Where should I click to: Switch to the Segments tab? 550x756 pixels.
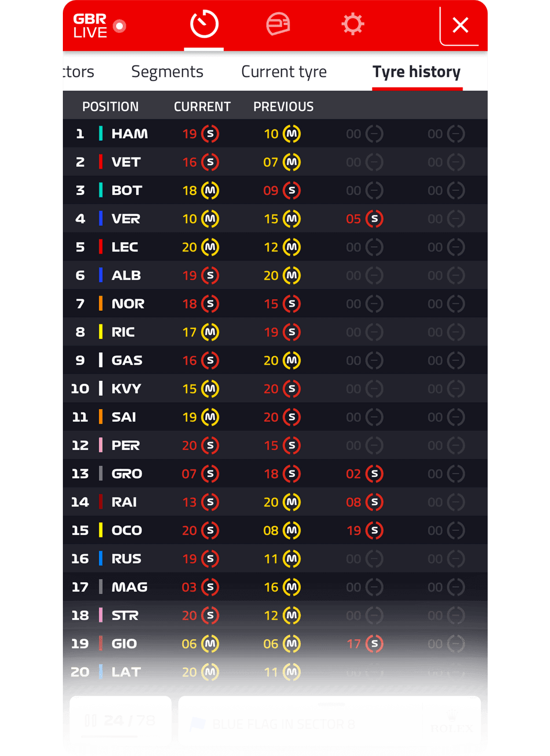pos(167,71)
